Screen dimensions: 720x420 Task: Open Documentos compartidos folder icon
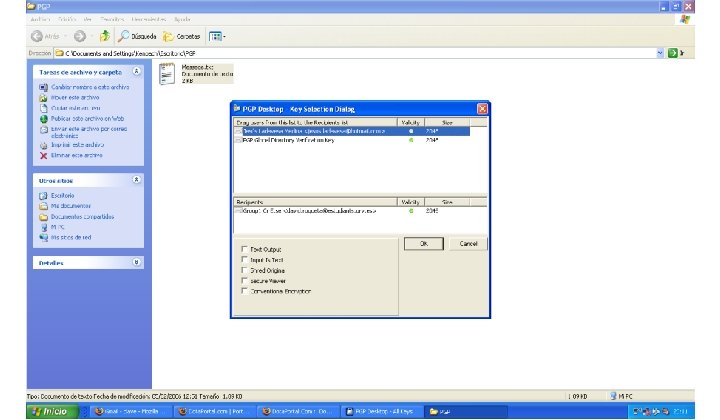(44, 217)
